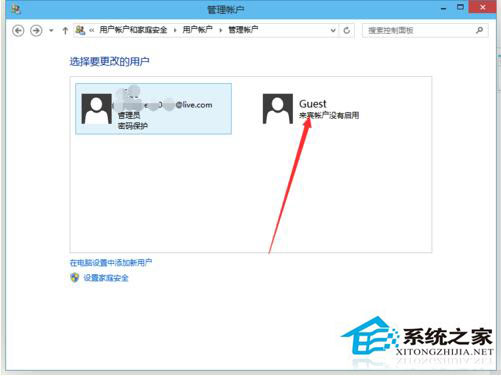The image size is (501, 376).
Task: Click the user accounts icon in address bar
Action: pos(80,30)
